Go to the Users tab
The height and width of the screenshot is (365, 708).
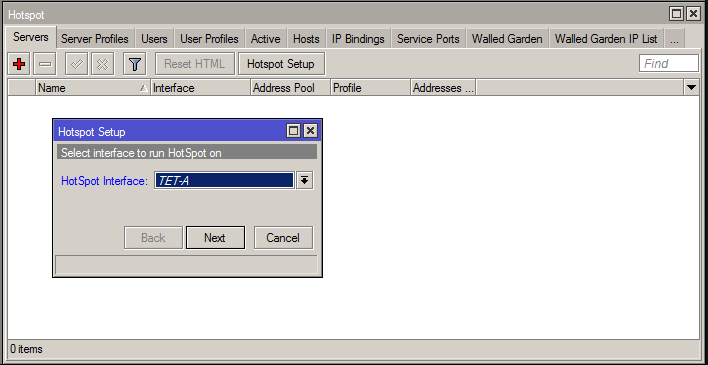(154, 39)
